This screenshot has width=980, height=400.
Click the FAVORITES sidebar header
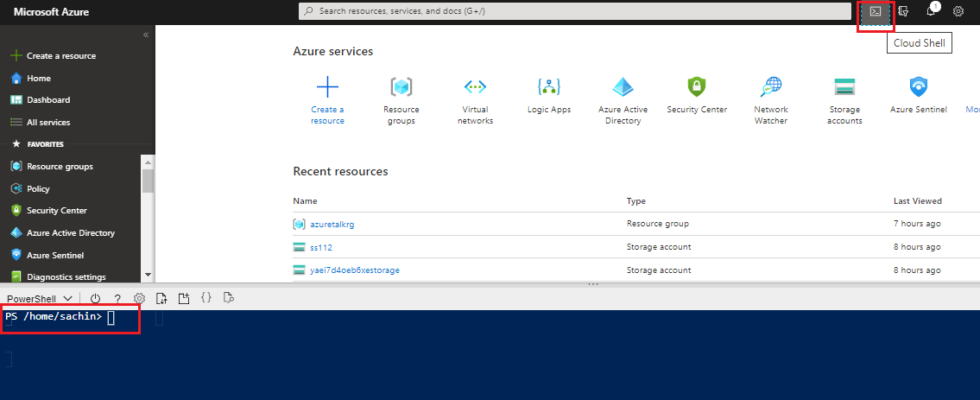(45, 144)
